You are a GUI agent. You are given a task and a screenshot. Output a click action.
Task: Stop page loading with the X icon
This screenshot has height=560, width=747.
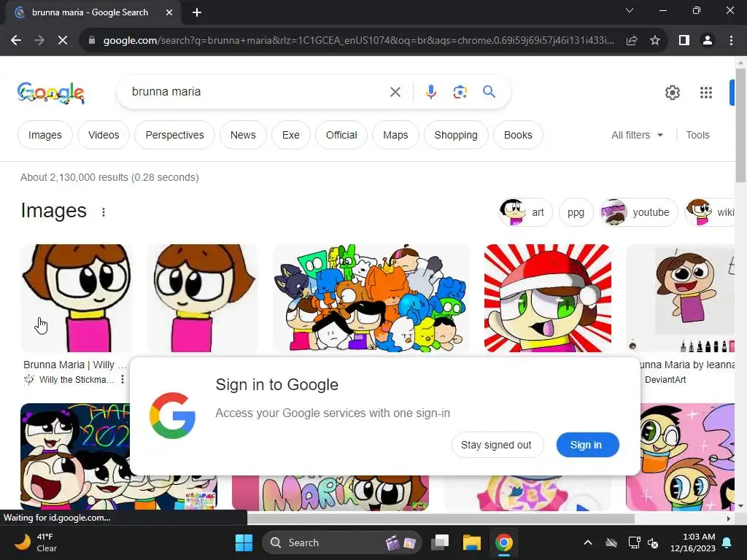63,41
